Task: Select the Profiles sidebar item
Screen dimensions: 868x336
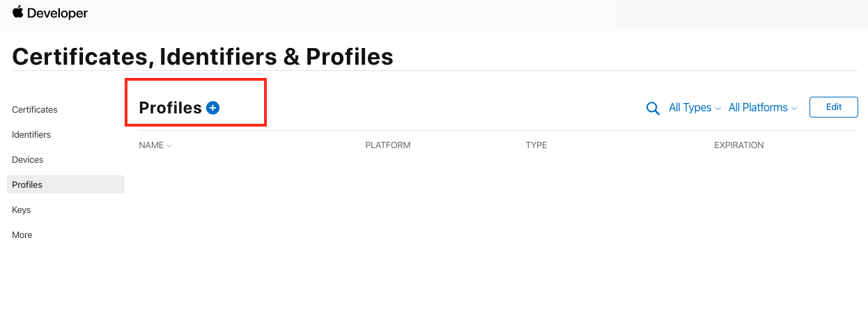Action: click(x=27, y=185)
